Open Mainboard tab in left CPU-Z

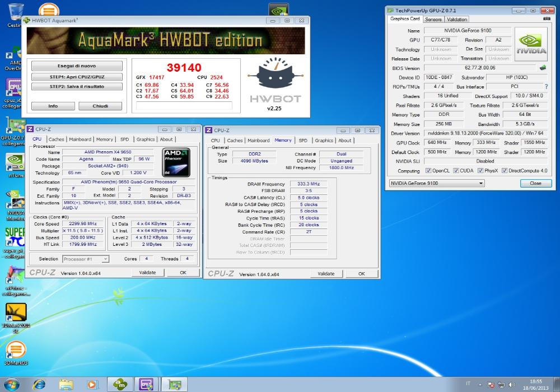coord(80,139)
